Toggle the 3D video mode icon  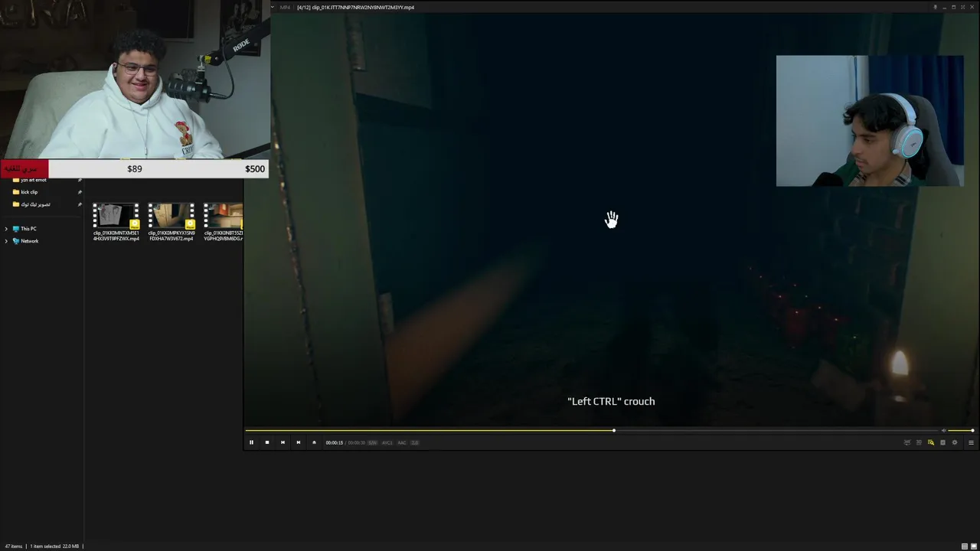click(x=919, y=442)
